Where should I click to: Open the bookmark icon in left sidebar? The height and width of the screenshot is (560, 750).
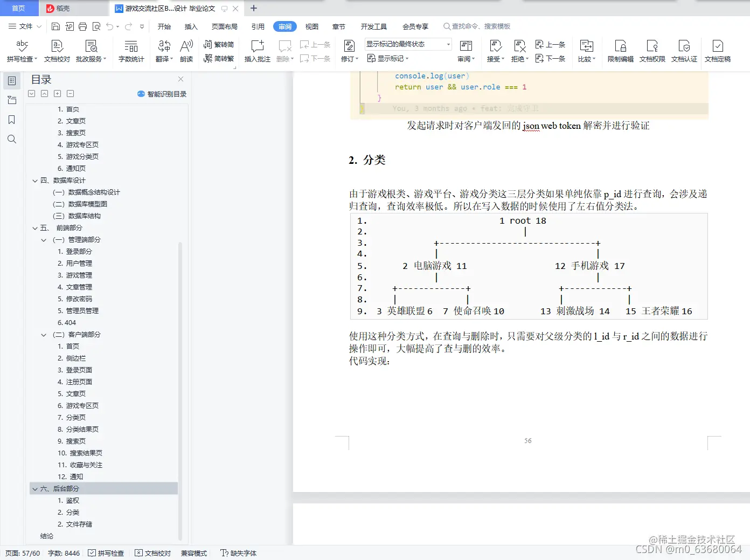tap(12, 120)
